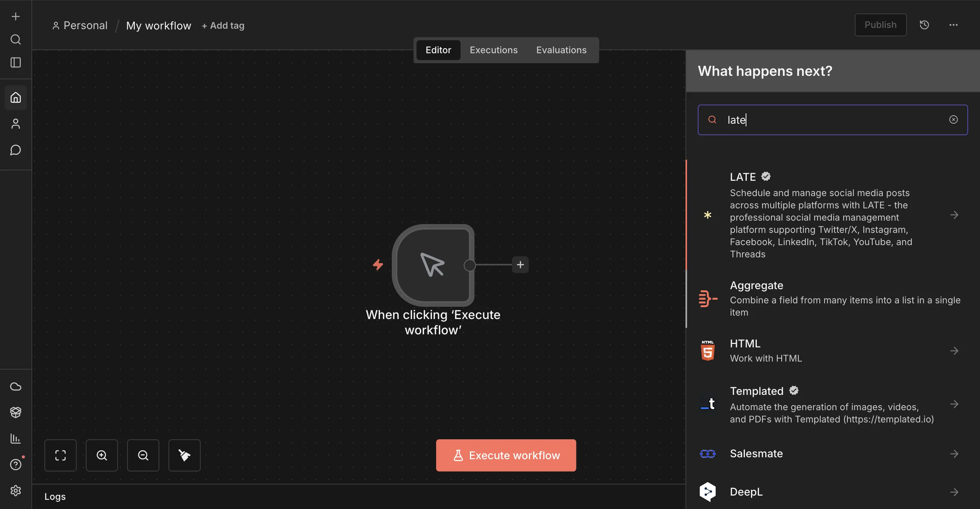Tidy up the canvas with the brush icon
980x509 pixels.
(x=184, y=455)
